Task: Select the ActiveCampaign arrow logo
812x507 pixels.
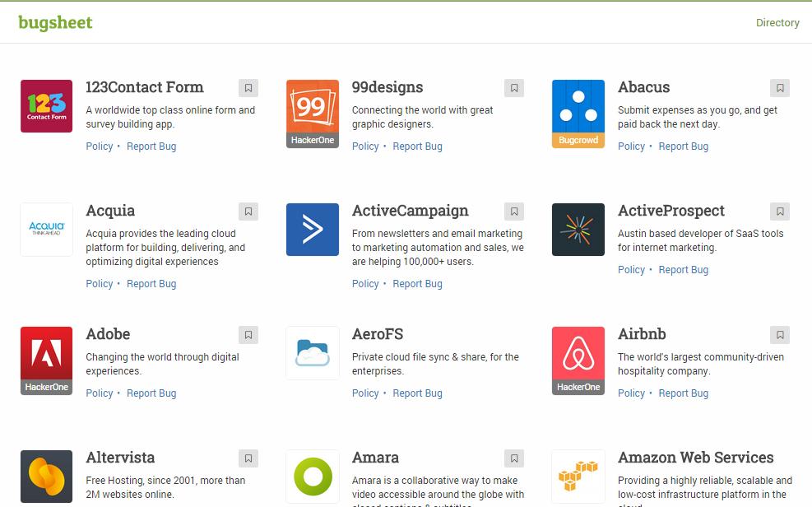Action: [313, 230]
